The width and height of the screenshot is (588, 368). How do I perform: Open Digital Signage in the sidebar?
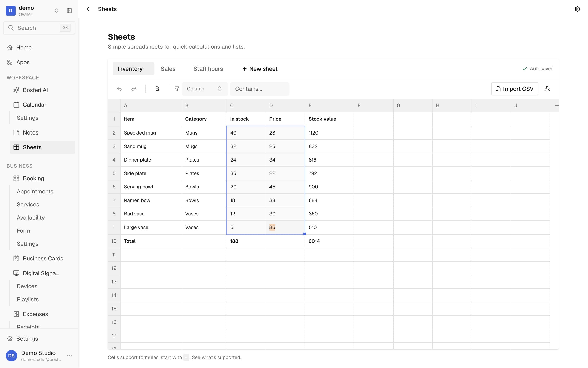[42, 273]
